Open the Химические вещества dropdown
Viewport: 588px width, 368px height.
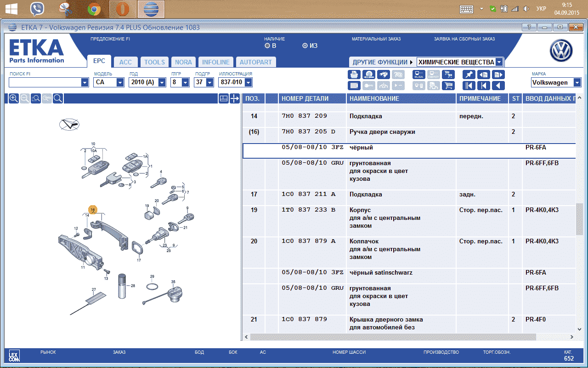[x=499, y=62]
